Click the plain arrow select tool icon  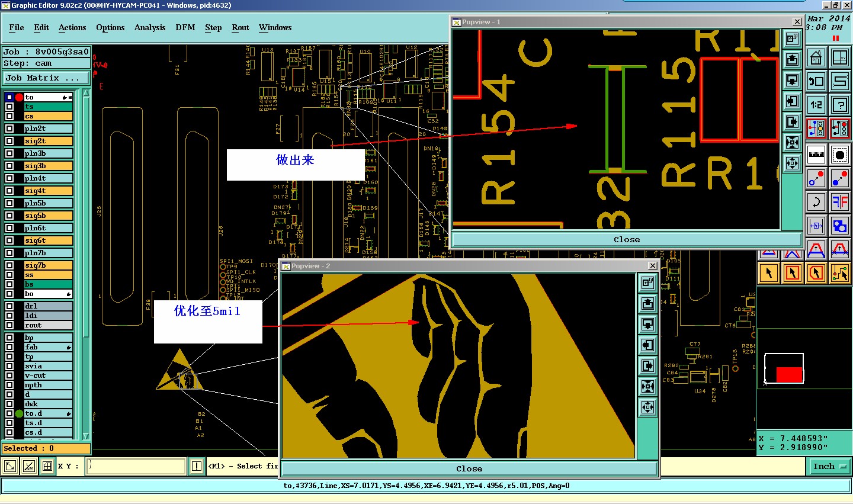[769, 273]
